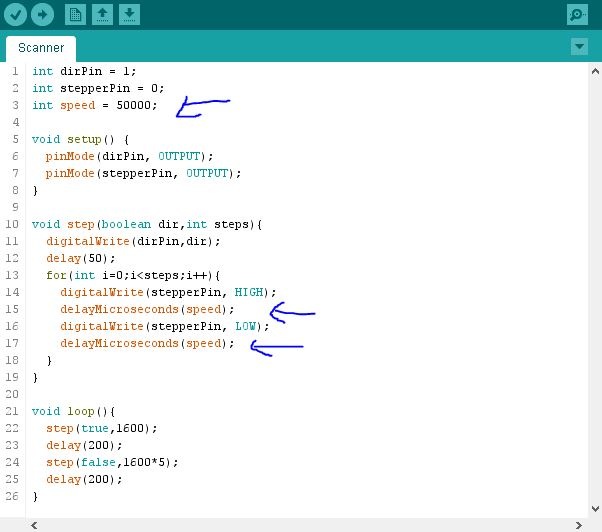Click 'digitalWrite(stepperPin, HIGH);' line
602x532 pixels.
[x=168, y=292]
